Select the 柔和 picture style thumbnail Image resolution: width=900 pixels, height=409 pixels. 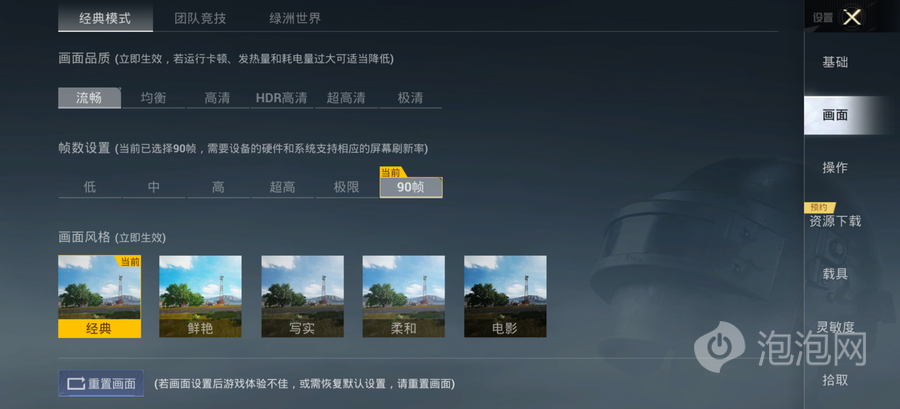(404, 297)
